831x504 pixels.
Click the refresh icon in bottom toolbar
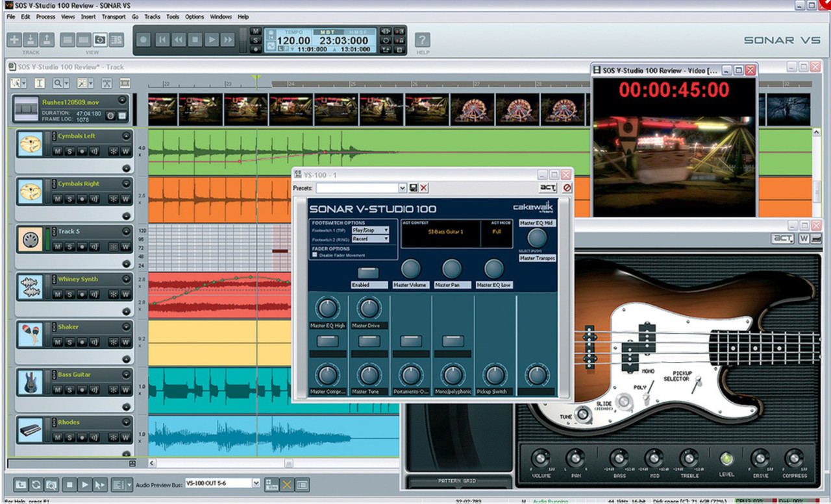pos(36,484)
